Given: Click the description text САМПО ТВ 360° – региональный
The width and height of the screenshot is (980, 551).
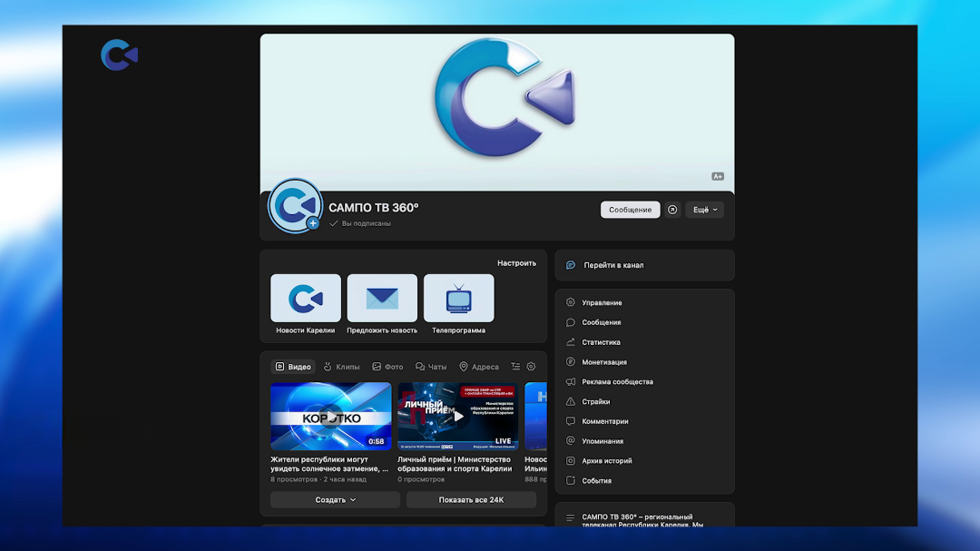Looking at the screenshot, I should click(x=642, y=520).
